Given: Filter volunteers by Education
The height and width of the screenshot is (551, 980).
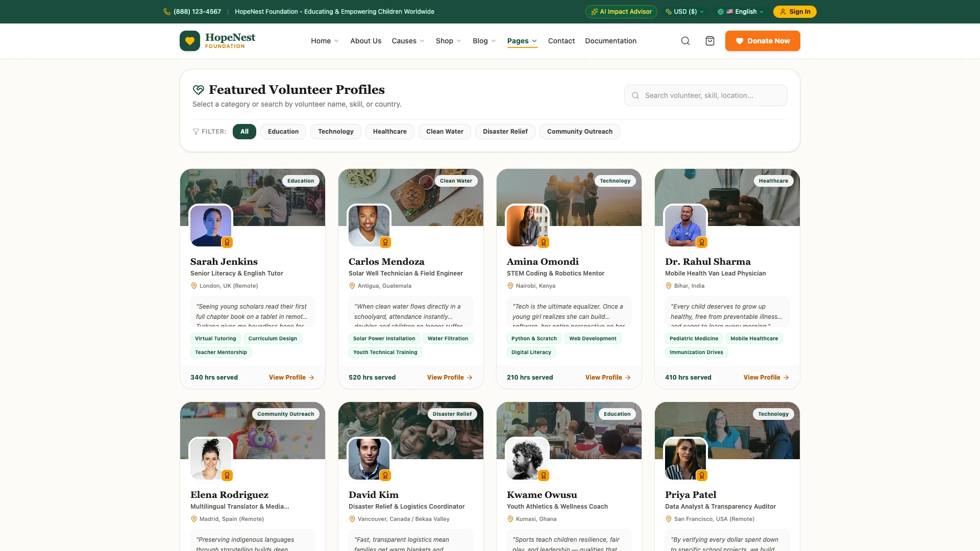Looking at the screenshot, I should tap(283, 132).
